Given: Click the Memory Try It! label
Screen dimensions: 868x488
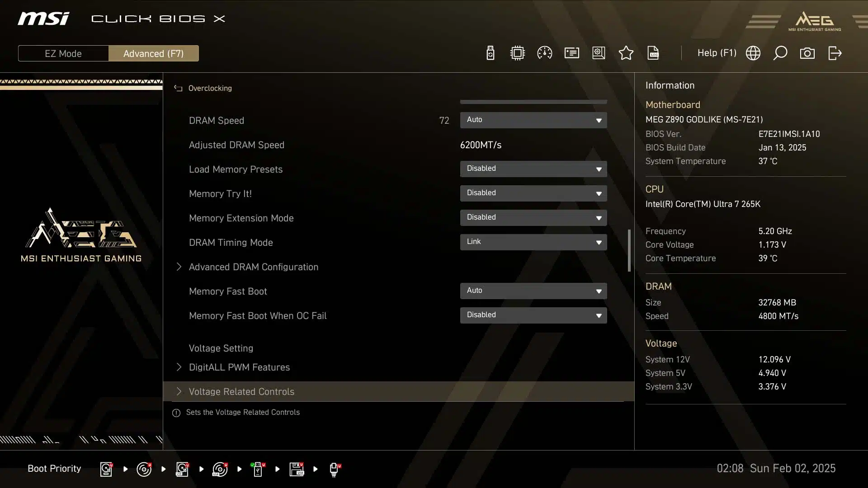Looking at the screenshot, I should 220,194.
